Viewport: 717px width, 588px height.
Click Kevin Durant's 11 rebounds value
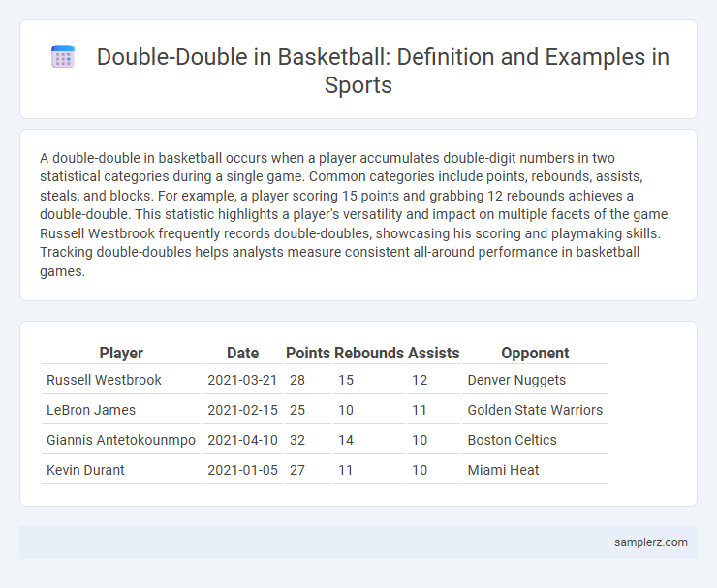[x=345, y=470]
